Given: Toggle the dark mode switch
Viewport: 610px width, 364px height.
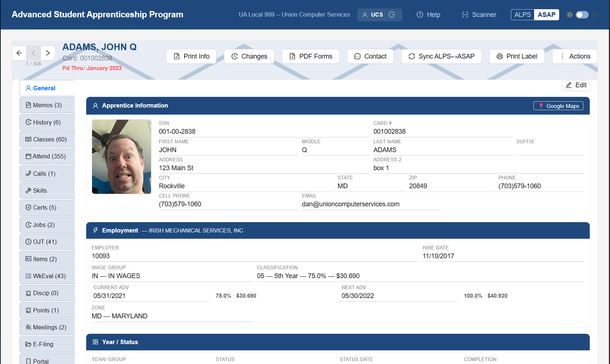Looking at the screenshot, I should click(582, 15).
